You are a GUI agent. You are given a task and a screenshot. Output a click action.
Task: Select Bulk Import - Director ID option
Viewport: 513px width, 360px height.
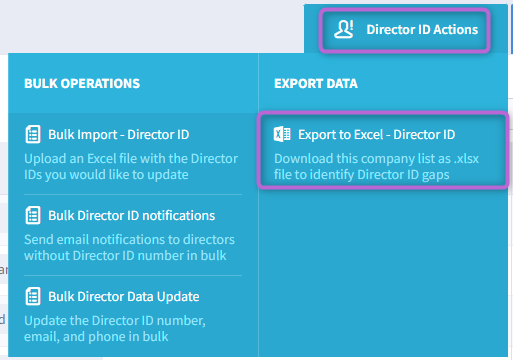[118, 135]
